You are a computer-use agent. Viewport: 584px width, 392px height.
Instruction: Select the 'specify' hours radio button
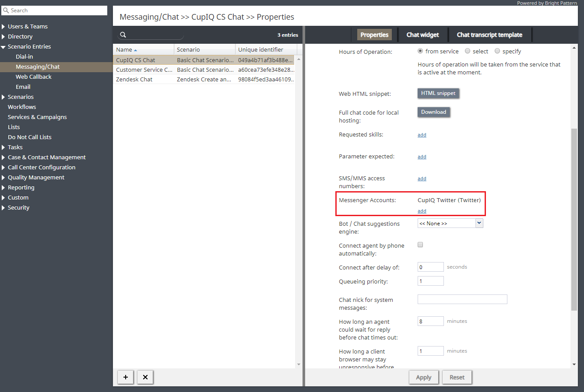[497, 51]
